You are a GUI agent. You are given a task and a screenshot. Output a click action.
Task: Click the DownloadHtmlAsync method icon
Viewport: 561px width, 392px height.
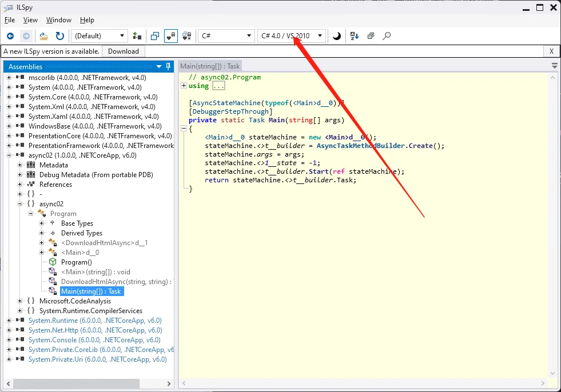coord(53,282)
